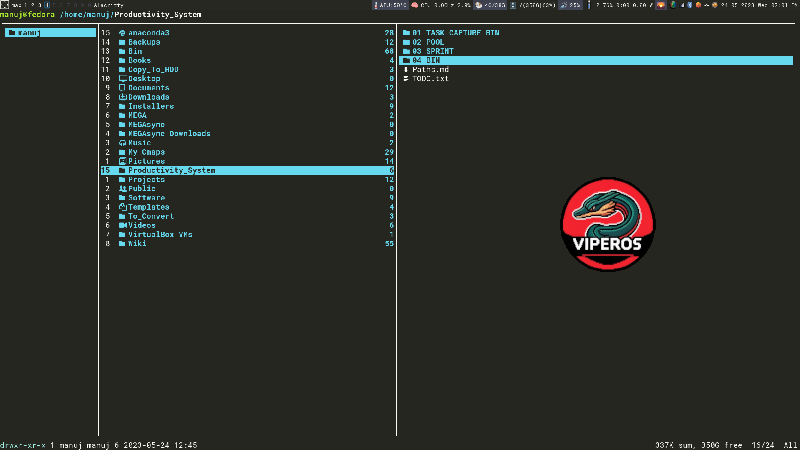Click the Music headphones icon
This screenshot has width=800, height=450.
pos(122,143)
